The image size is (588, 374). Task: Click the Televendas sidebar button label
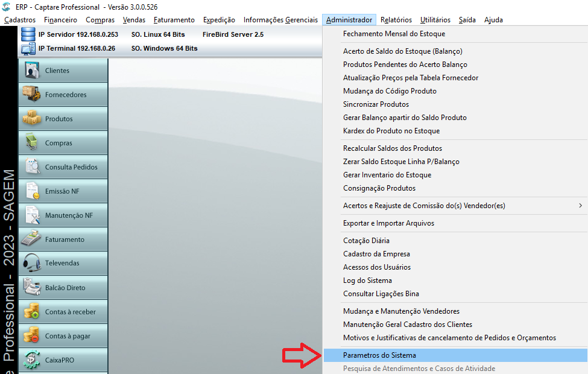62,263
